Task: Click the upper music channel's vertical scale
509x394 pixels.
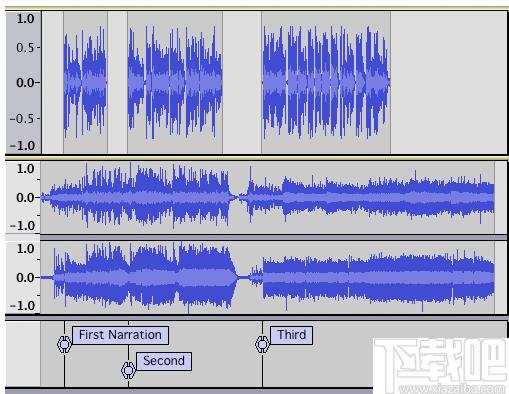Action: pyautogui.click(x=23, y=197)
